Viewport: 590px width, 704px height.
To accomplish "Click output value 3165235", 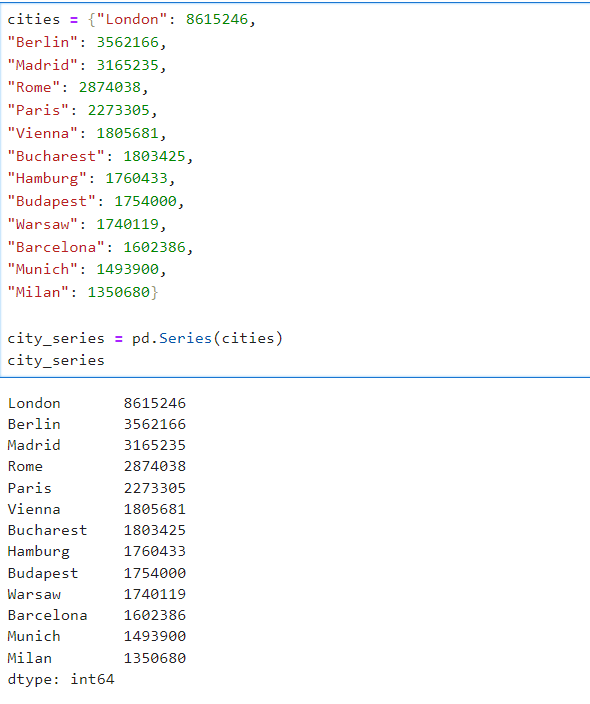I will click(x=155, y=445).
